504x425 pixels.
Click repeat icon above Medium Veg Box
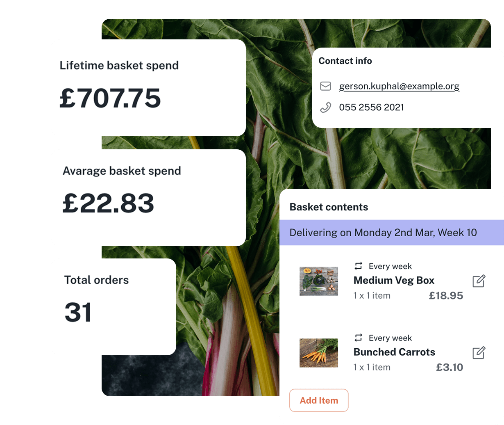tap(359, 266)
